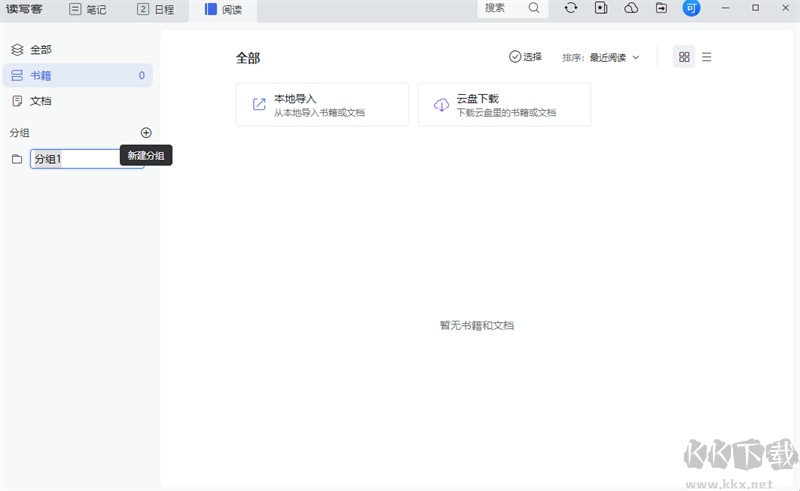The width and height of the screenshot is (800, 491).
Task: Click the plus icon to add new group
Action: 146,132
